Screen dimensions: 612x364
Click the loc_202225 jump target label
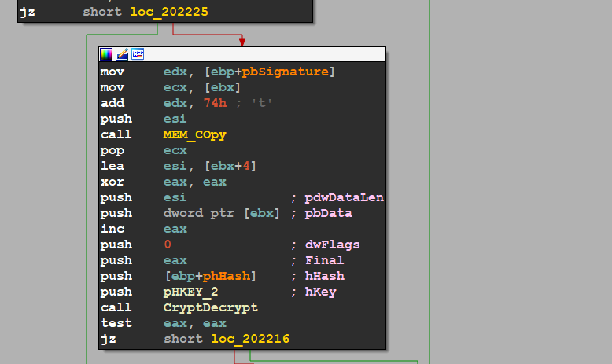coord(169,12)
